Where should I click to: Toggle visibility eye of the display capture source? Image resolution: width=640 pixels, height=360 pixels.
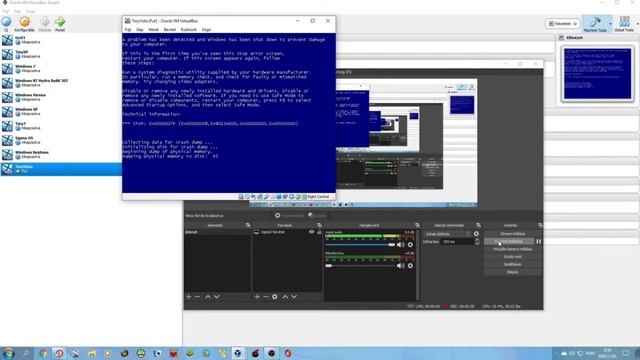coord(311,232)
